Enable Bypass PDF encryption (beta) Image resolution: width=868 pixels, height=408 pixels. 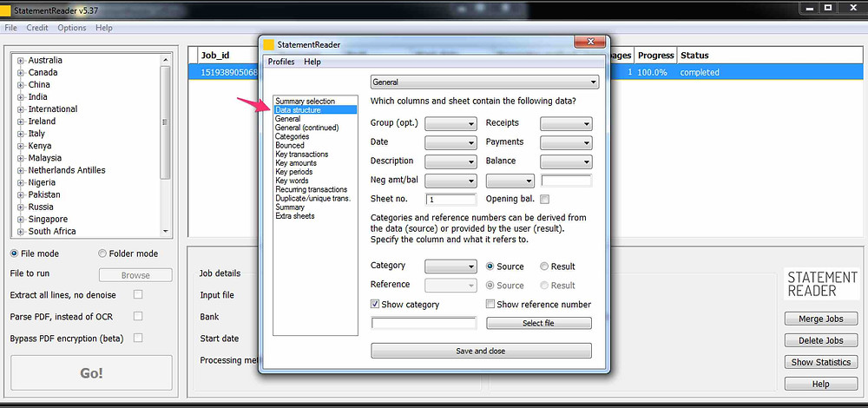tap(138, 338)
